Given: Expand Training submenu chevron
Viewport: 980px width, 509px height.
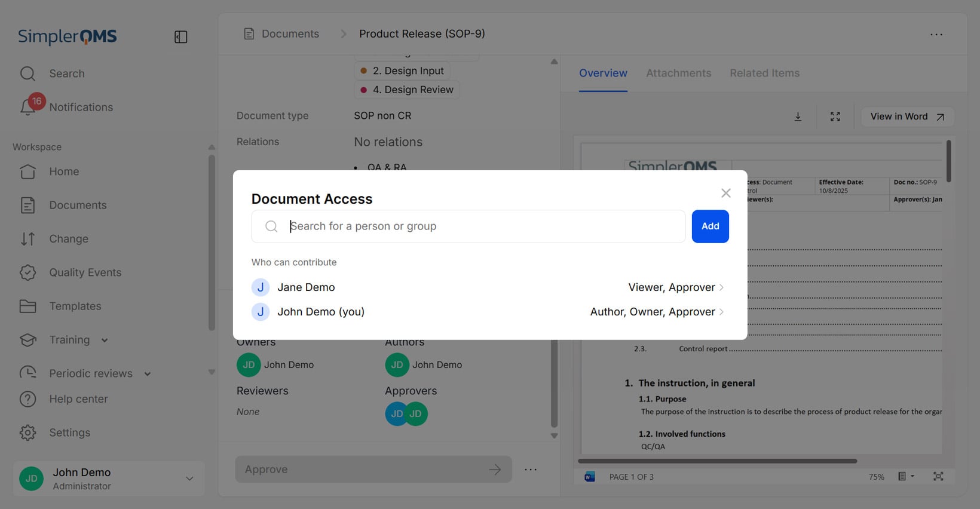Looking at the screenshot, I should [105, 341].
